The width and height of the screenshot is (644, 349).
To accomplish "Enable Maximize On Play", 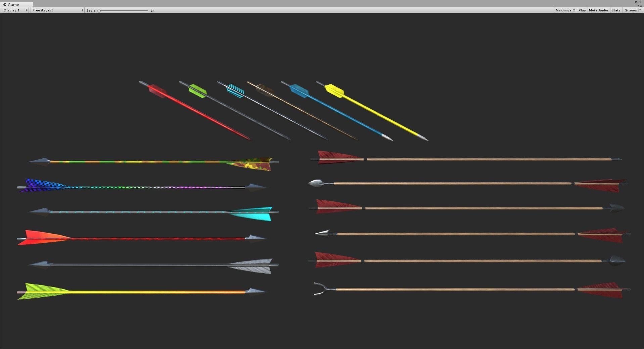I will [570, 10].
